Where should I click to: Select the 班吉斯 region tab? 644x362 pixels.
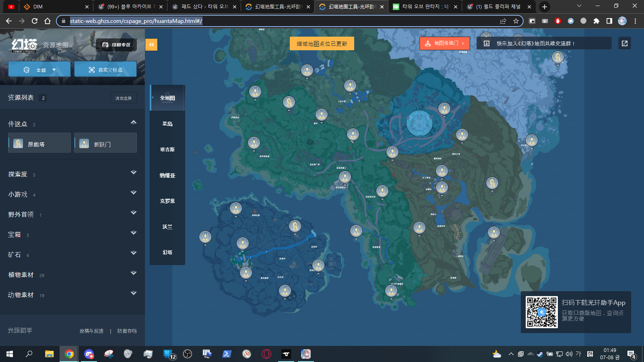coord(168,149)
